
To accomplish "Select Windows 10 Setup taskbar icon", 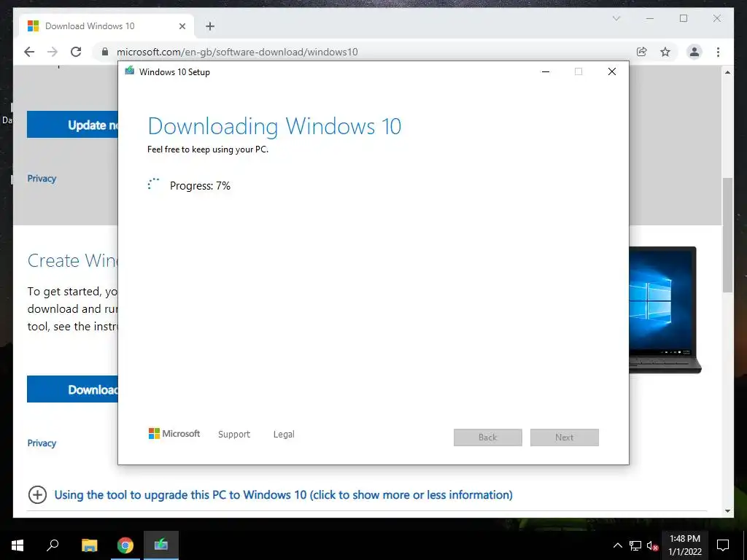I will [161, 545].
